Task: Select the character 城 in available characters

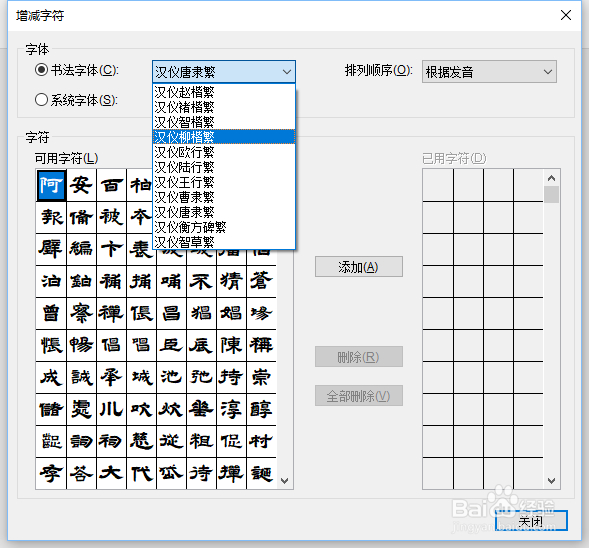Action: (x=141, y=377)
